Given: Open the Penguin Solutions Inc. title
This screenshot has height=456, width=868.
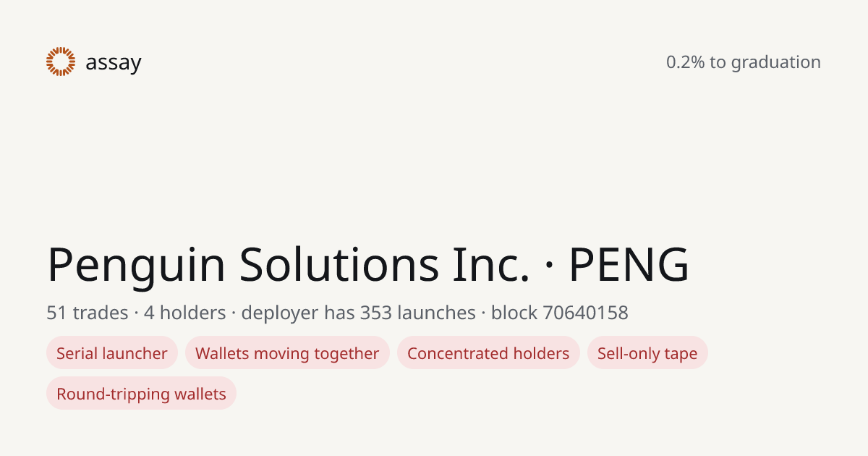Looking at the screenshot, I should 288,265.
